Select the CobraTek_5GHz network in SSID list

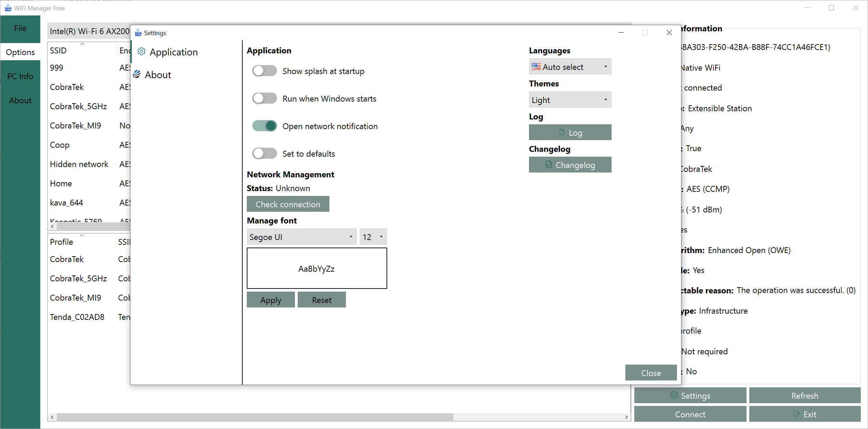point(89,106)
